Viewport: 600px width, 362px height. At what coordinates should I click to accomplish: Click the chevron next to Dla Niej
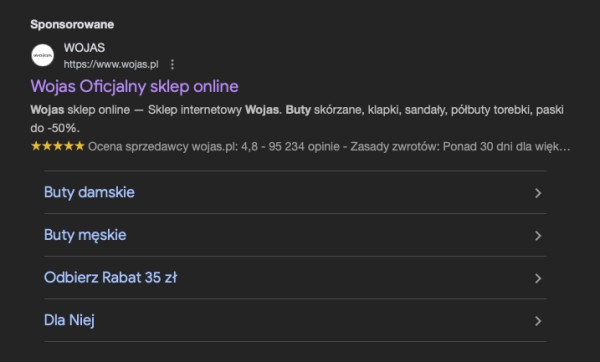pos(538,321)
